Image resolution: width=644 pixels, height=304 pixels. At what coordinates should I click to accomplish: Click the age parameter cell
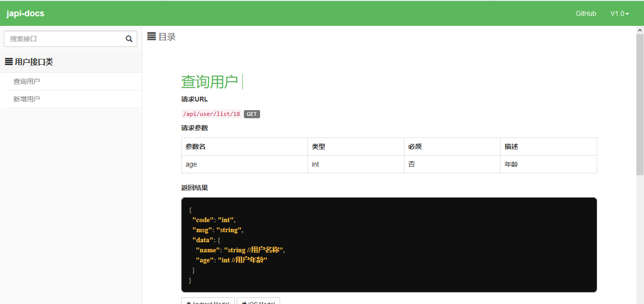(x=244, y=164)
